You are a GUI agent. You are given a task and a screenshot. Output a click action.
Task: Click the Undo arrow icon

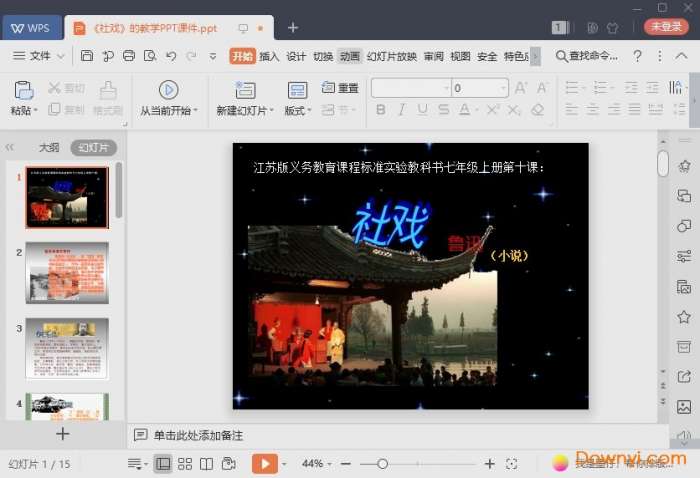tap(171, 56)
